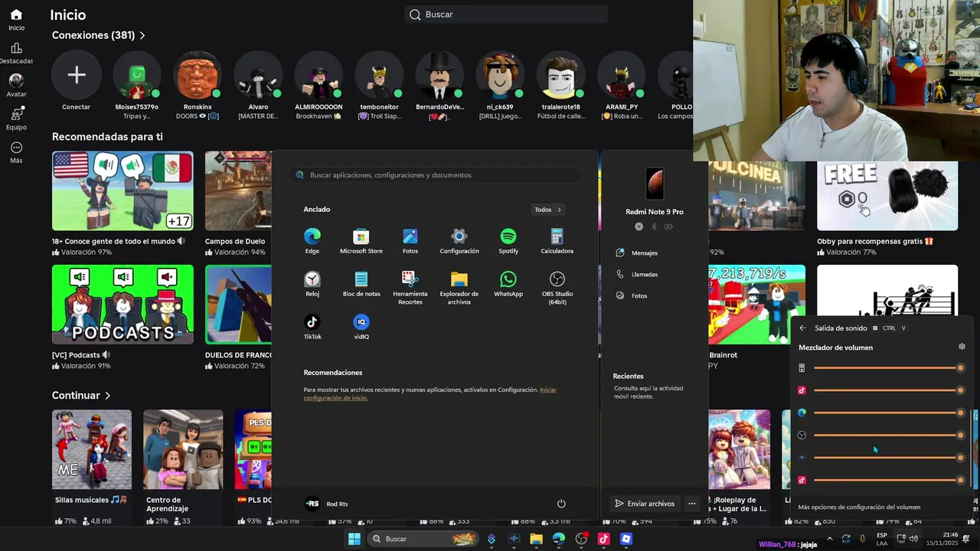Open Roblox Avatar sidebar item
Image resolution: width=980 pixels, height=551 pixels.
point(16,86)
